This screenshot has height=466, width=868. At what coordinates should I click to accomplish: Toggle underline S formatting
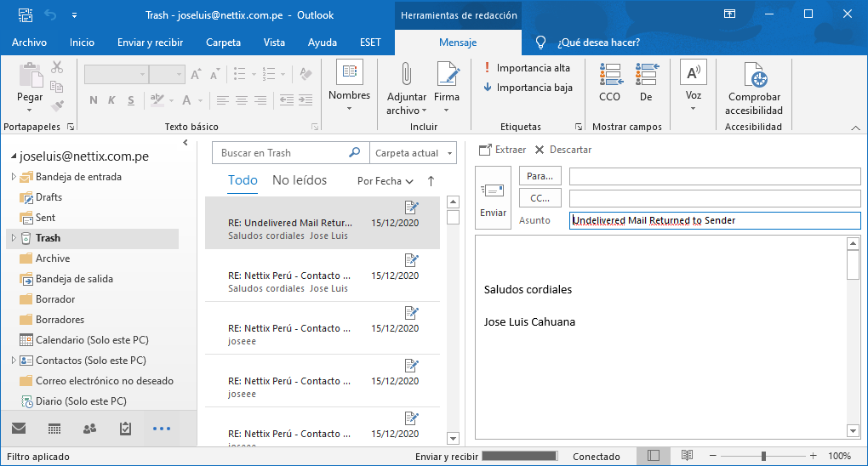(x=131, y=100)
